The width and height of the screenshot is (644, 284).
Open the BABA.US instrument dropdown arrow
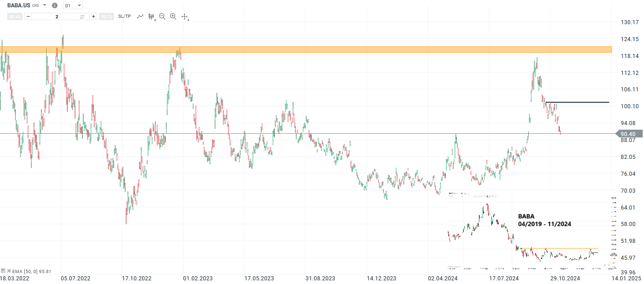click(45, 5)
